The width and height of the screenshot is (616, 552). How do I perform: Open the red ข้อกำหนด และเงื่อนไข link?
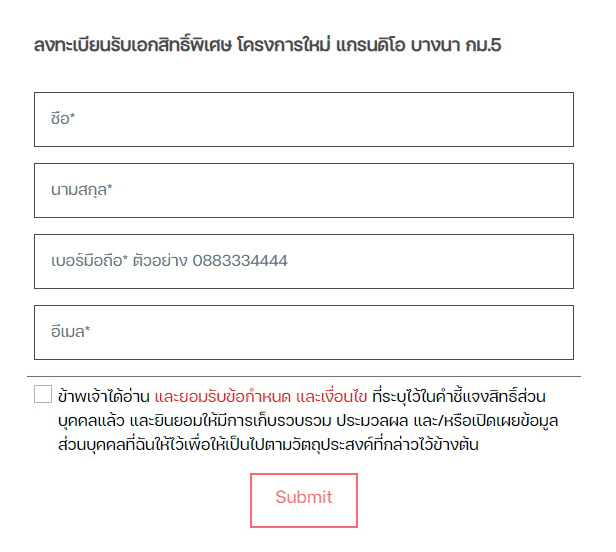[262, 395]
